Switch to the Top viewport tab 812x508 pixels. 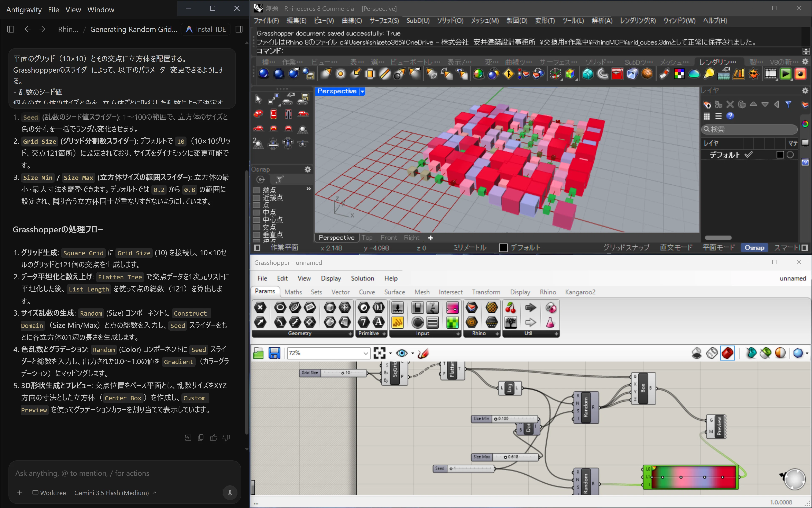point(367,237)
